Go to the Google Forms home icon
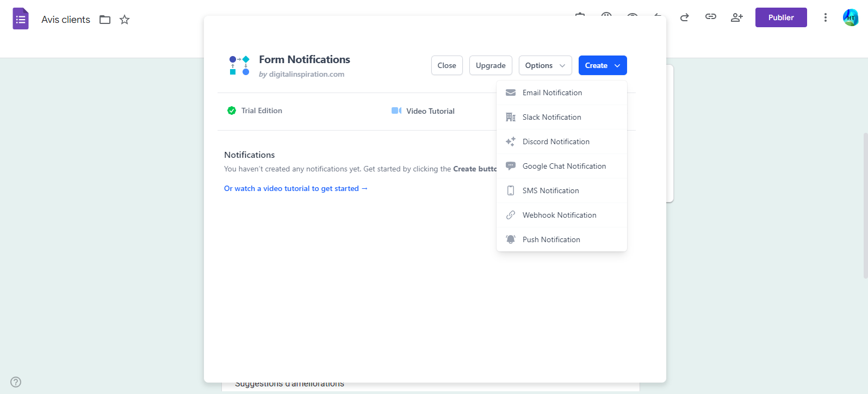The image size is (868, 394). tap(21, 19)
